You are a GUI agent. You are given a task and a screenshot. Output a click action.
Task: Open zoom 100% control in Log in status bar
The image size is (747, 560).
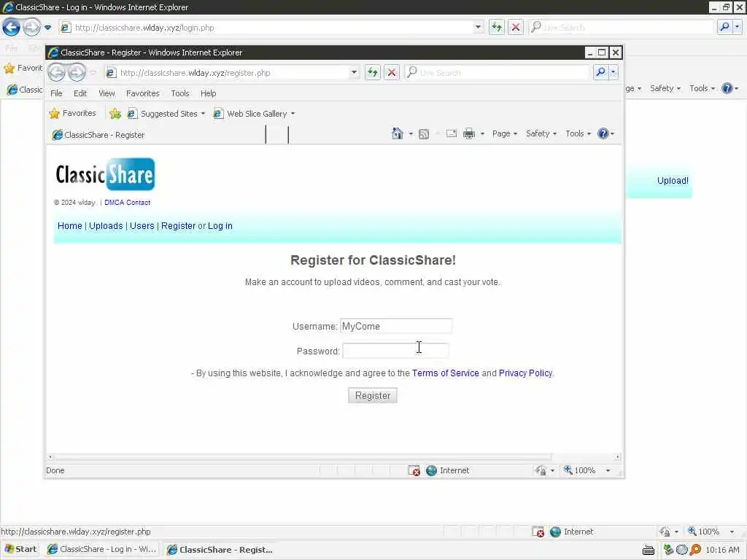point(711,532)
